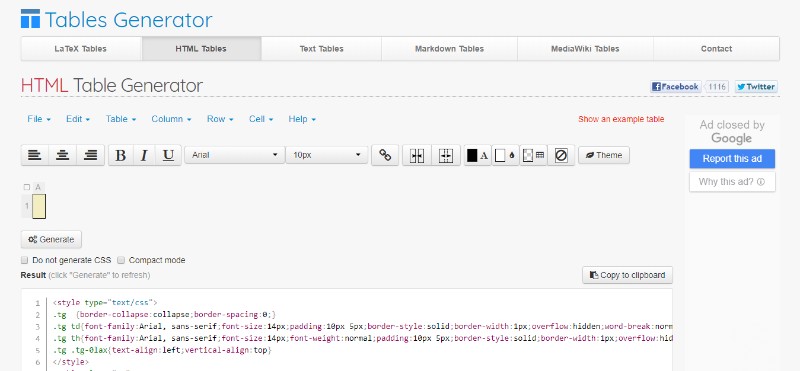The height and width of the screenshot is (371, 800).
Task: Click the Generate button
Action: pos(51,239)
